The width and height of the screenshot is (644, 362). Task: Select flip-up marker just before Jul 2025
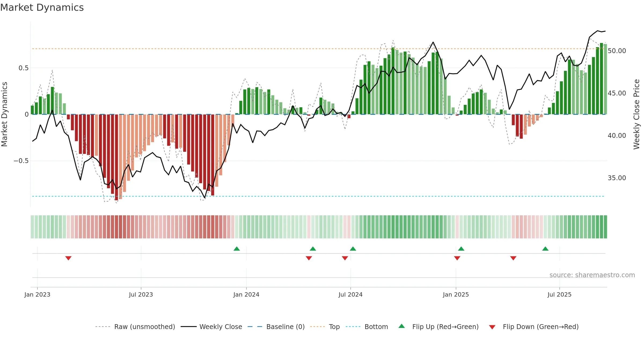[x=545, y=249]
